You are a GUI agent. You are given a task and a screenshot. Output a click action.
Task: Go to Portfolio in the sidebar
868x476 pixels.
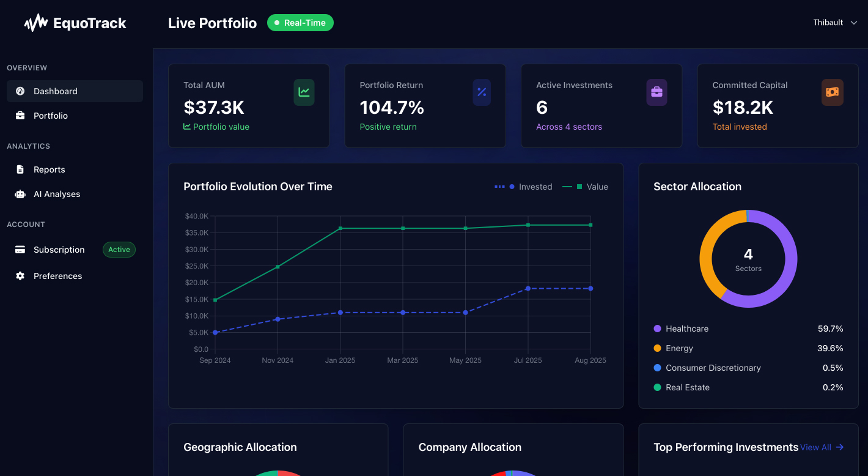(50, 116)
